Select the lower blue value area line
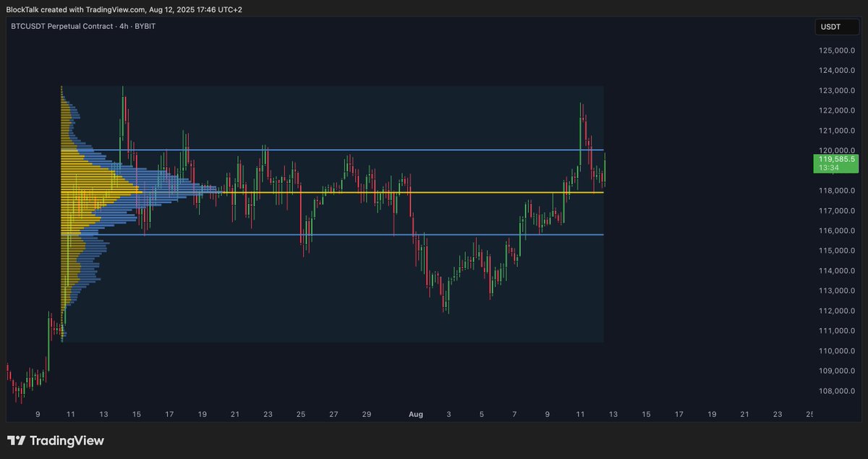 pyautogui.click(x=333, y=235)
